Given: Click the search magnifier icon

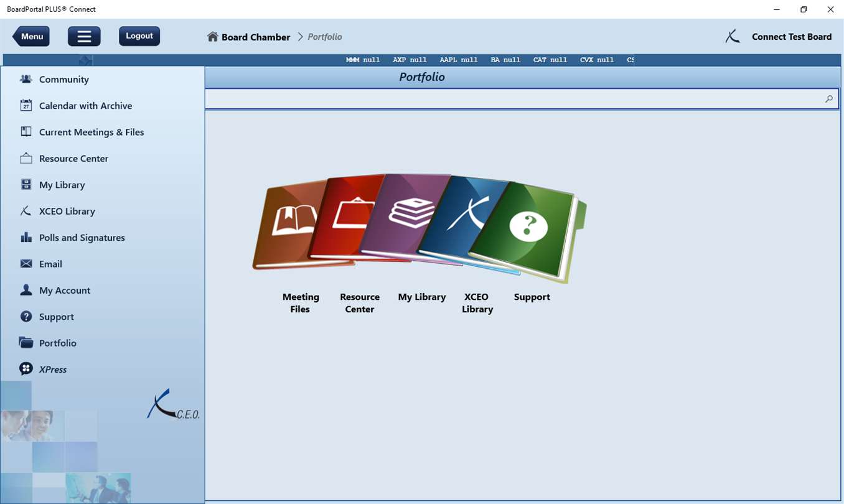Looking at the screenshot, I should (829, 99).
